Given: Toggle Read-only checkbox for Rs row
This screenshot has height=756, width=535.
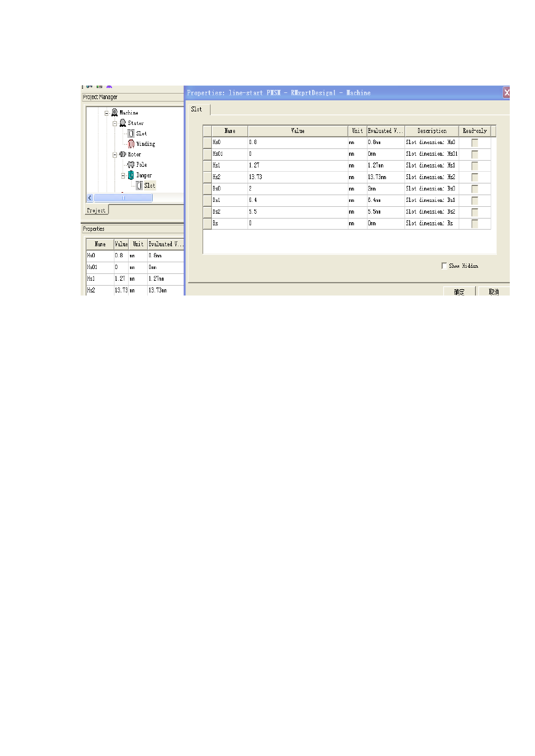Looking at the screenshot, I should pos(475,223).
